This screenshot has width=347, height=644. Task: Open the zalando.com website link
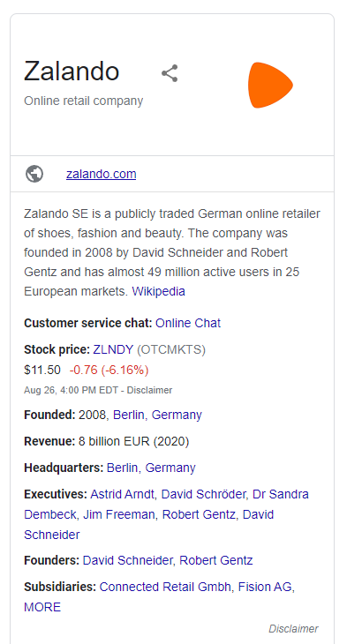pyautogui.click(x=102, y=174)
